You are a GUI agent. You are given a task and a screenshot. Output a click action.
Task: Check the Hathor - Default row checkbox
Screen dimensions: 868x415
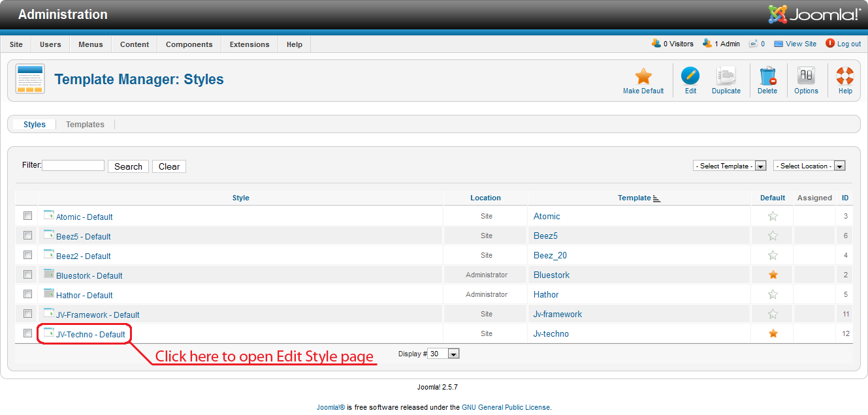(x=27, y=294)
